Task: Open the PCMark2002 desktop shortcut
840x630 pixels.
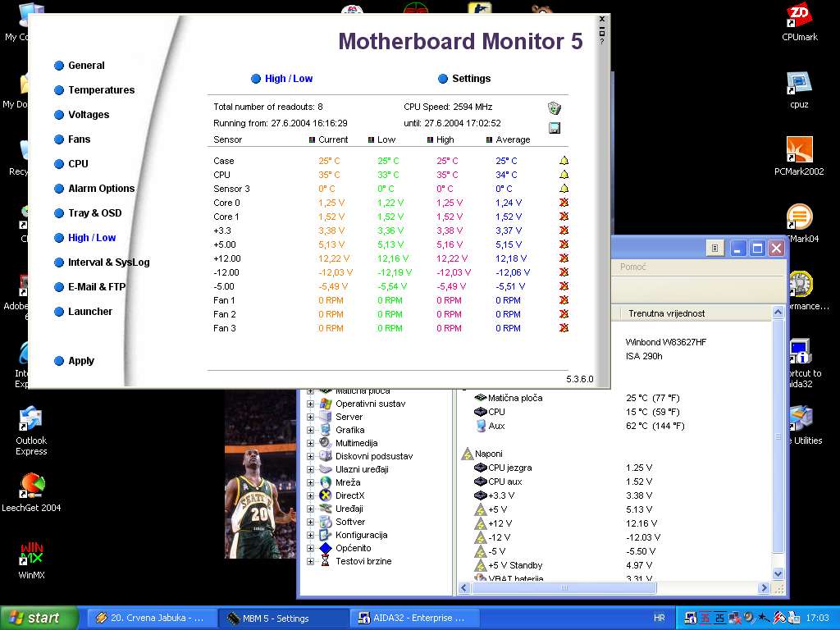Action: [799, 157]
